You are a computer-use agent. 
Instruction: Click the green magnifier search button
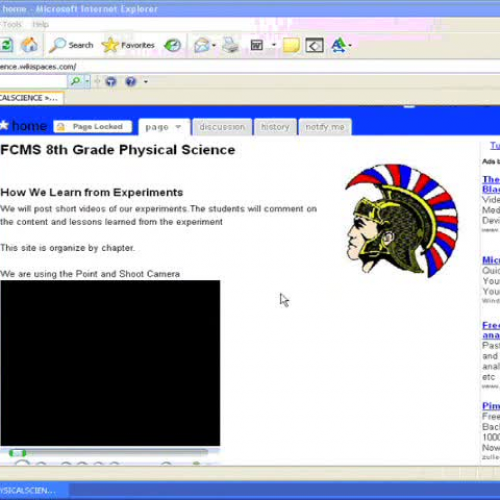(76, 81)
